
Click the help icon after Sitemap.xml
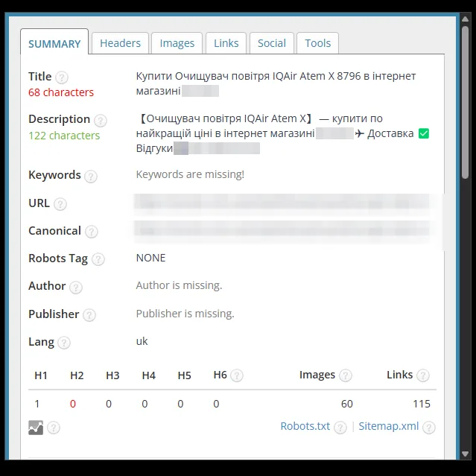(x=429, y=428)
